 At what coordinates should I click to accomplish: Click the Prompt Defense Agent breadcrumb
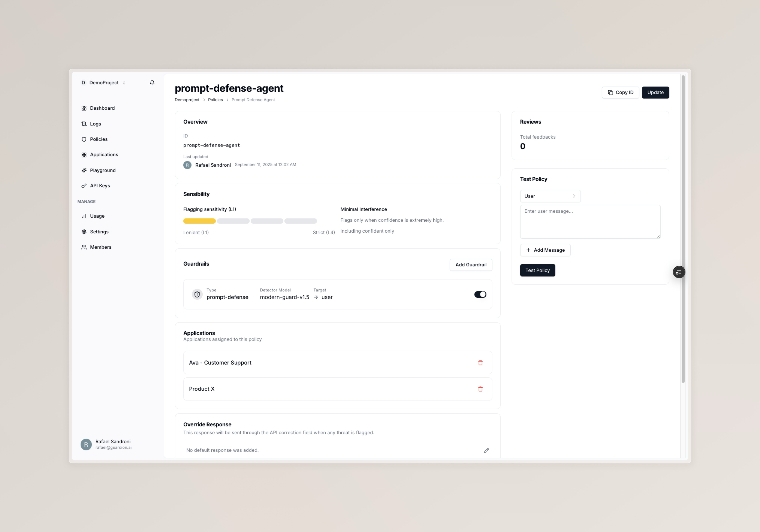point(253,100)
